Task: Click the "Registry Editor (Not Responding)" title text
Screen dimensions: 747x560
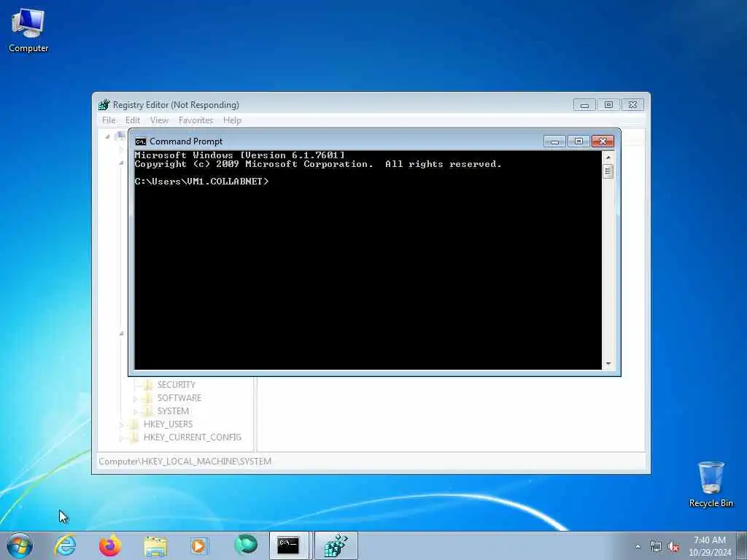Action: pyautogui.click(x=176, y=105)
